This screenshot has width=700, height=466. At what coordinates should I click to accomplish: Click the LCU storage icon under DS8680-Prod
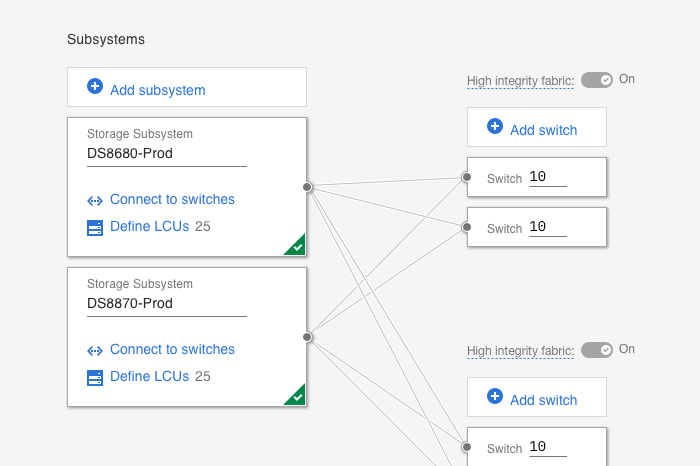(95, 228)
